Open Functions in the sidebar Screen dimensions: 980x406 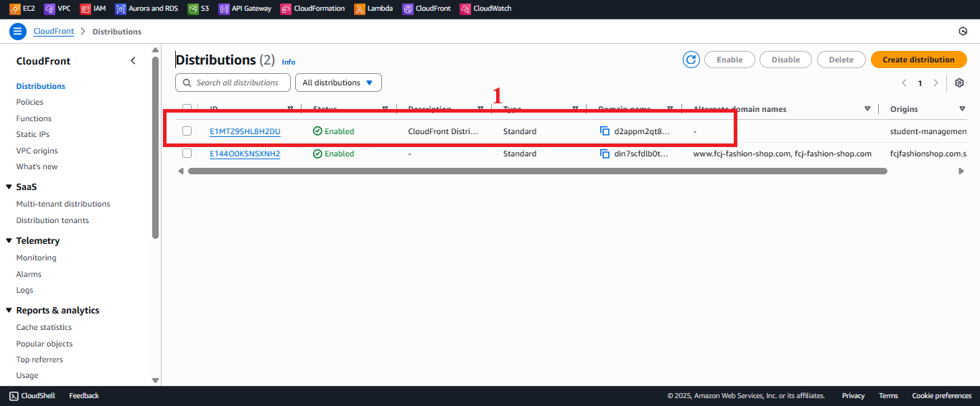point(34,118)
